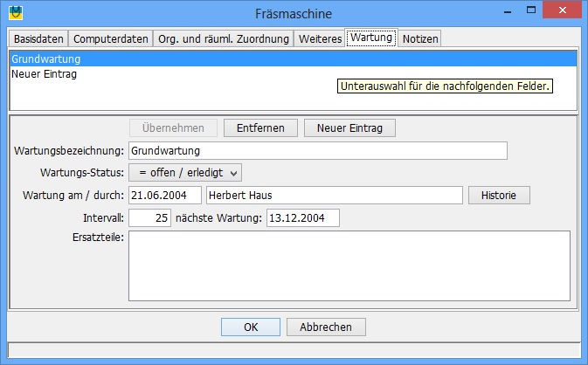Screen dimensions: 588x365
Task: Go to Org. und räuml. Zuordnung tab
Action: click(x=224, y=38)
